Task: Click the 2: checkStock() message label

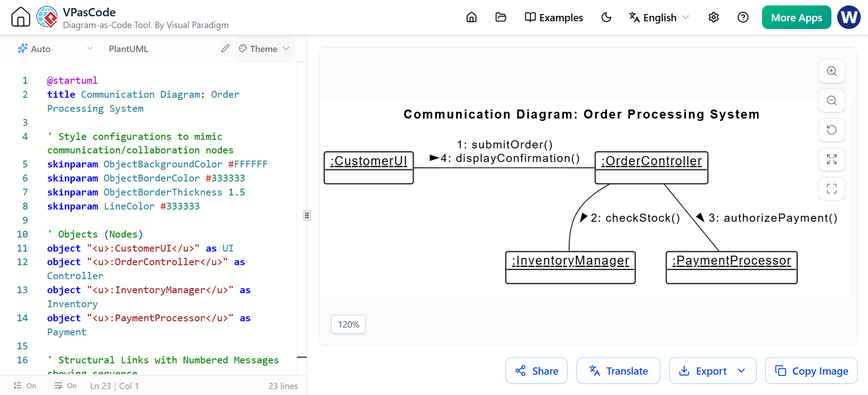Action: (x=635, y=218)
